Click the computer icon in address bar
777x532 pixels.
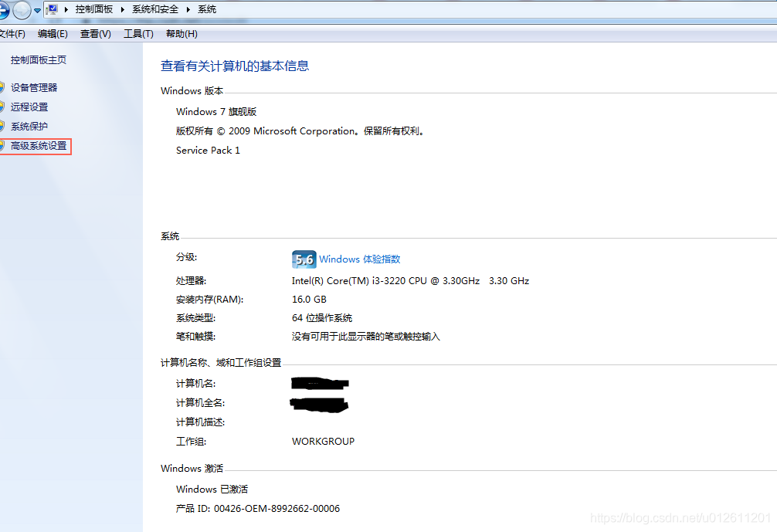tap(52, 9)
